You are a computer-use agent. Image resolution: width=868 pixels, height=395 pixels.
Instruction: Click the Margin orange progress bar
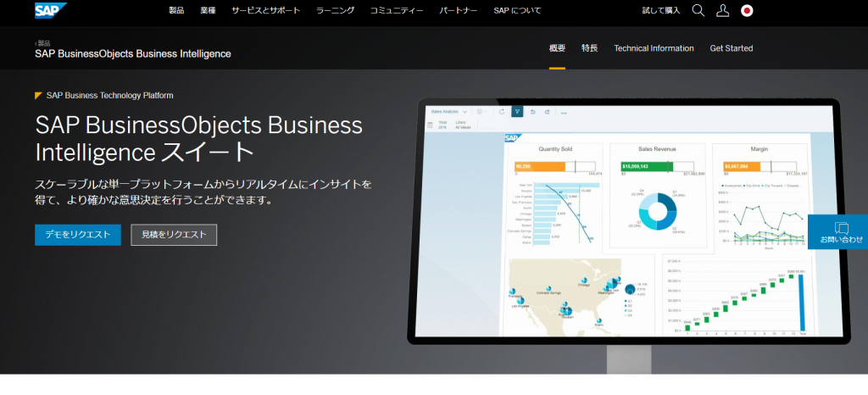click(742, 166)
